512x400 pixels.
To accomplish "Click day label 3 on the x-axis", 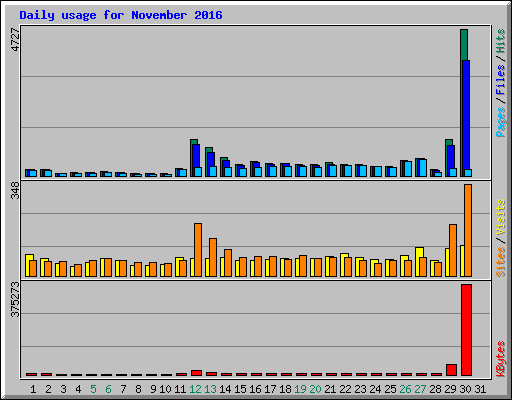I will [x=63, y=389].
